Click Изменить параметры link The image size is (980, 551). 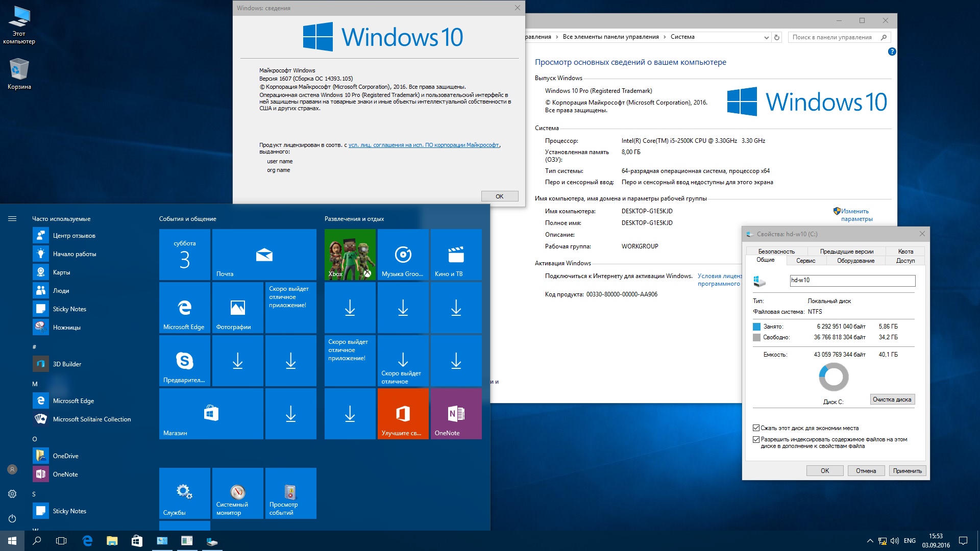[856, 215]
